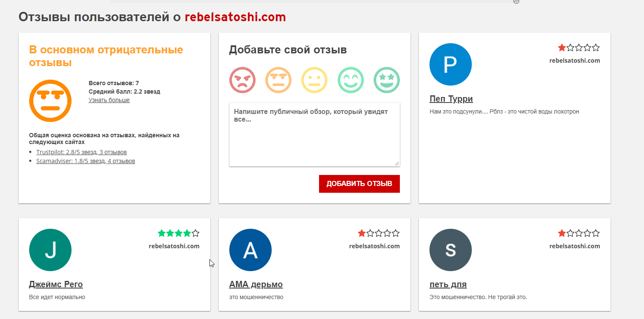Select the star-eyed green face rating
This screenshot has width=644, height=319.
coord(387,80)
